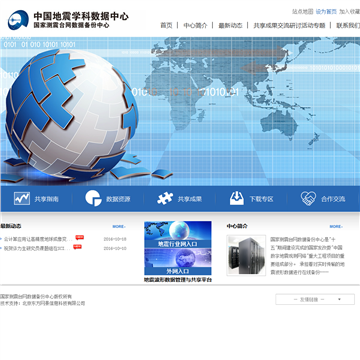This screenshot has width=360, height=360.
Task: Open 最新动态 in the navigation menu
Action: pyautogui.click(x=230, y=25)
